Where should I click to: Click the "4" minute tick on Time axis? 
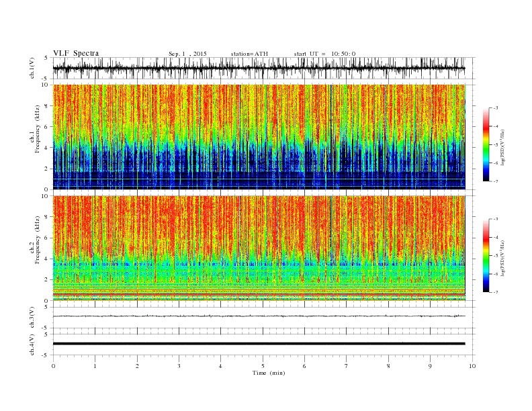point(220,366)
